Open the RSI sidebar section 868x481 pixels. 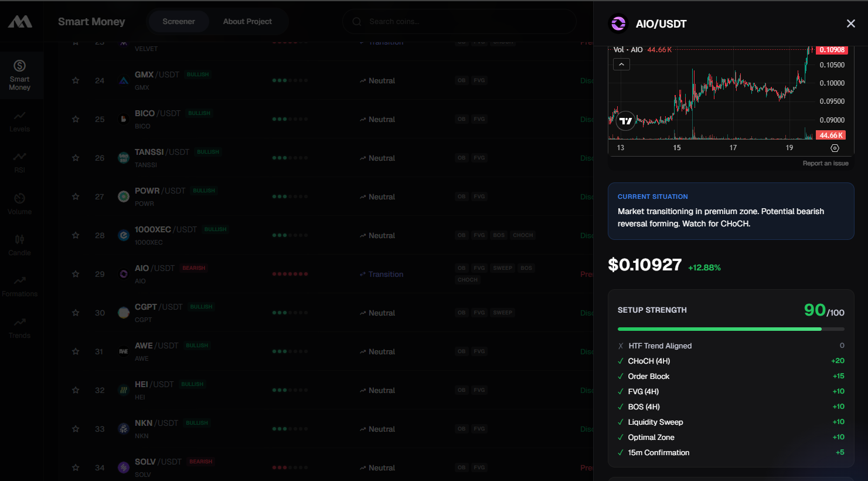(x=19, y=162)
